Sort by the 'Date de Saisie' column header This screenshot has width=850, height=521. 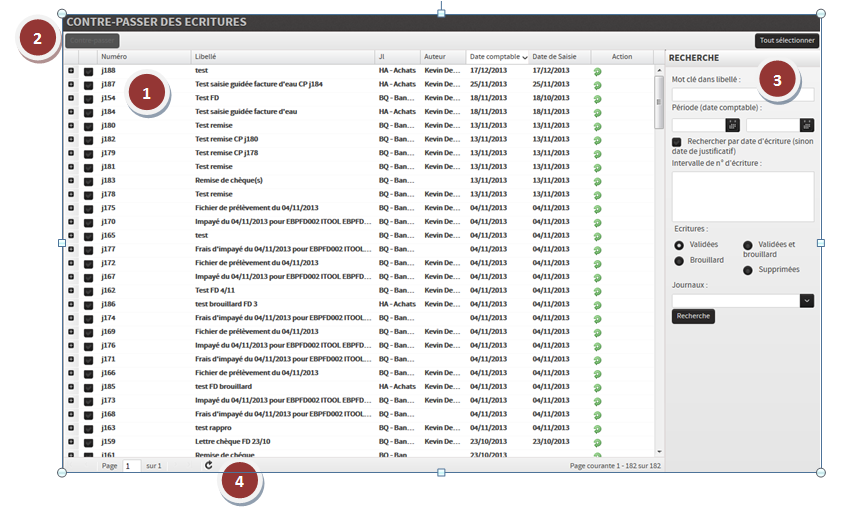pyautogui.click(x=559, y=56)
